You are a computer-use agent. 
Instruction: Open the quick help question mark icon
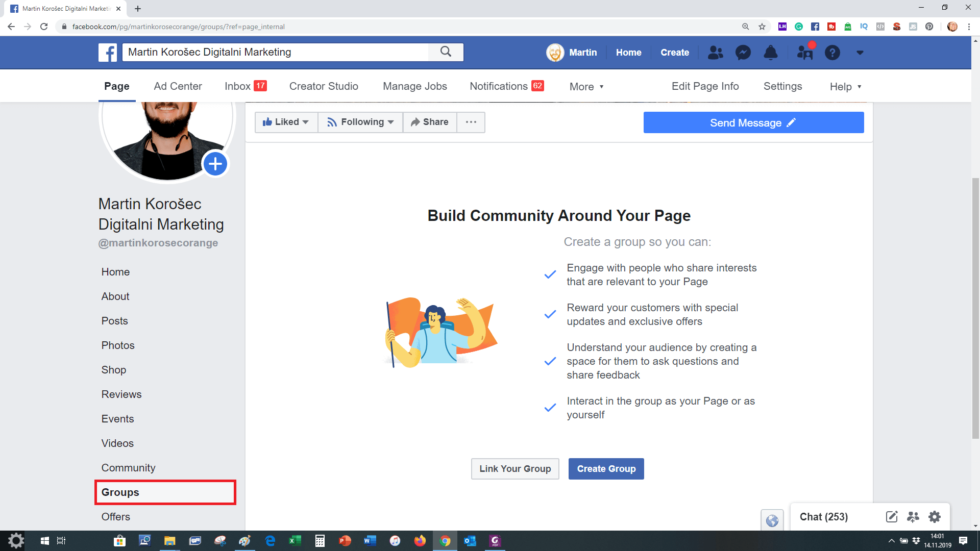click(x=832, y=53)
